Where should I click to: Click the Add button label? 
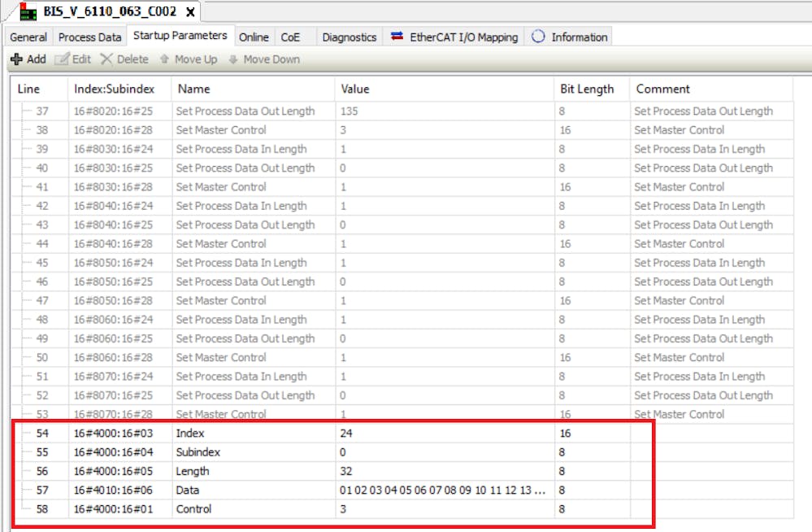point(37,59)
